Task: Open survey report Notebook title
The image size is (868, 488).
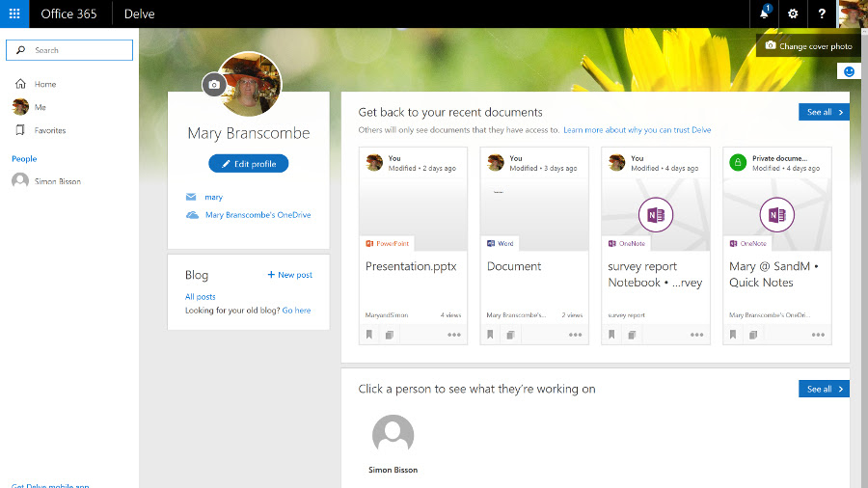Action: [655, 275]
